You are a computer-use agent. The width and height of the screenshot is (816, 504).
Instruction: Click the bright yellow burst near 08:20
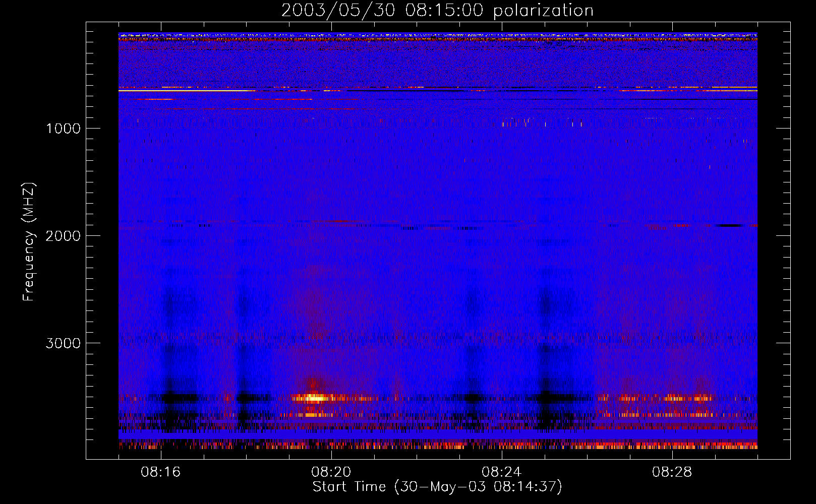[x=314, y=398]
